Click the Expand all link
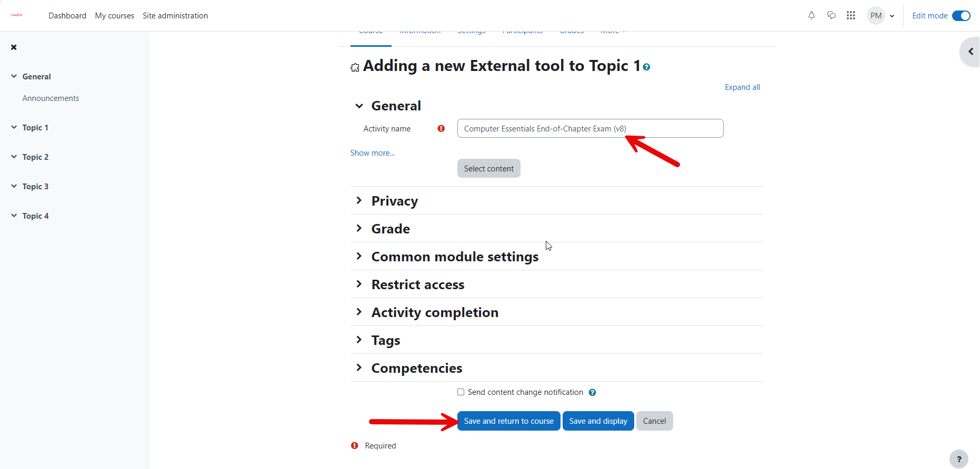The height and width of the screenshot is (469, 980). [742, 87]
